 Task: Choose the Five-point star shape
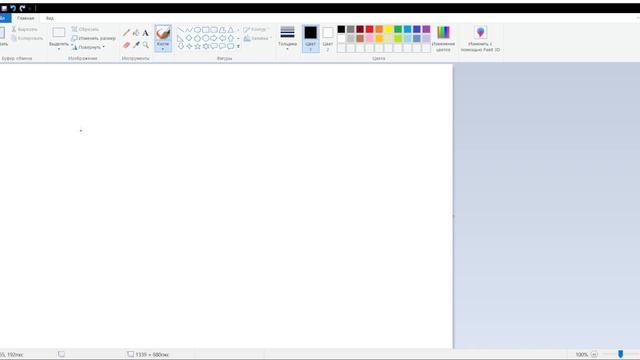pos(197,46)
